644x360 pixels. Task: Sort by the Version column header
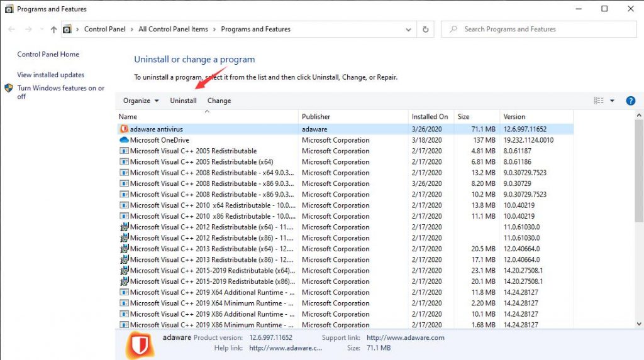click(536, 116)
